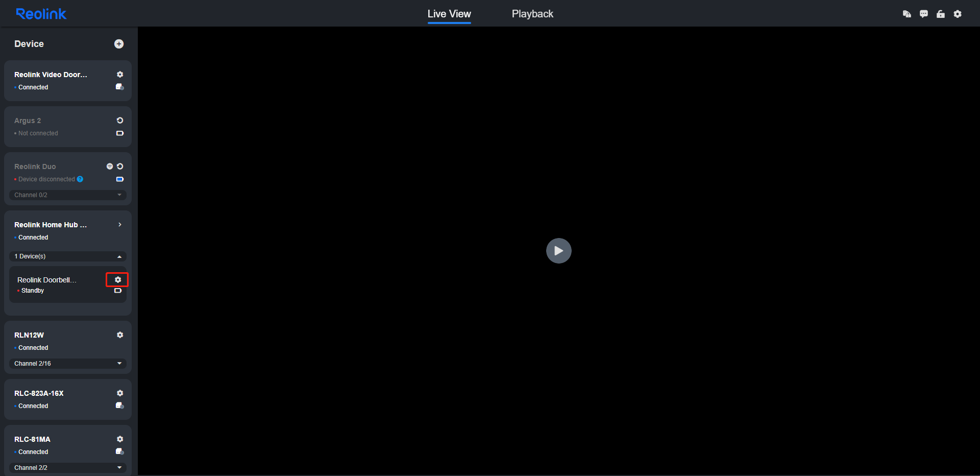Click the unlock padlock icon in top bar
Viewport: 980px width, 476px height.
[x=941, y=14]
